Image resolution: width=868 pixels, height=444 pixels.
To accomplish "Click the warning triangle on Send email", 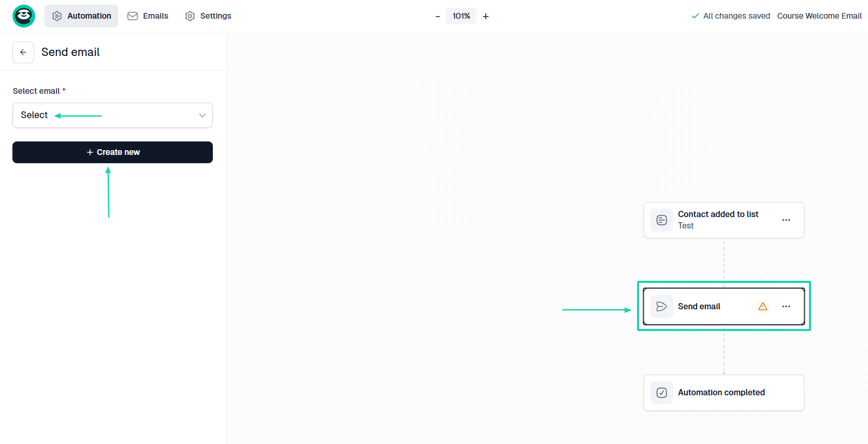I will [x=763, y=307].
